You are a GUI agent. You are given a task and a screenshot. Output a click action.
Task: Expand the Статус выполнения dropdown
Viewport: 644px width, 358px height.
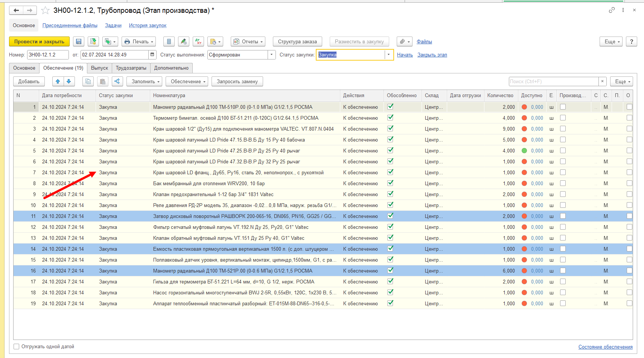point(272,55)
